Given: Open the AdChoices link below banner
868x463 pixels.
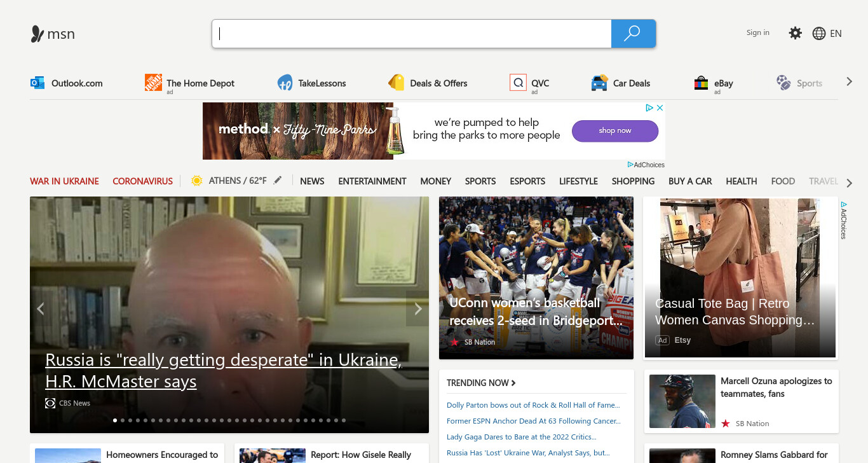Looking at the screenshot, I should [646, 165].
